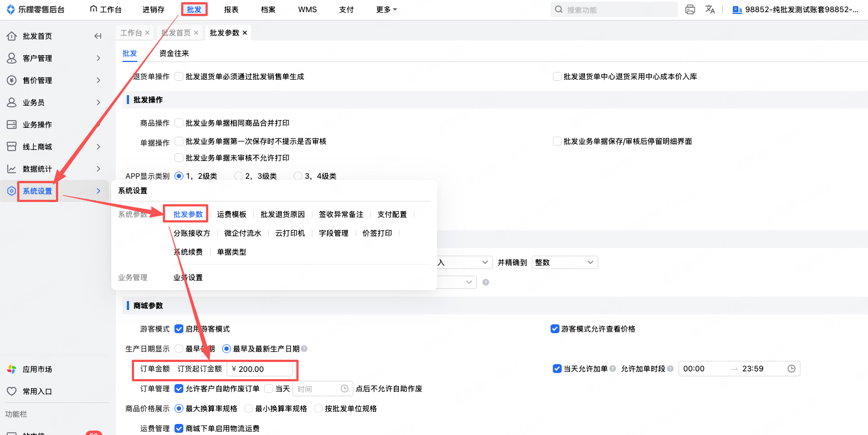This screenshot has height=435, width=868.
Task: Expand the 更多 top menu
Action: pyautogui.click(x=386, y=9)
